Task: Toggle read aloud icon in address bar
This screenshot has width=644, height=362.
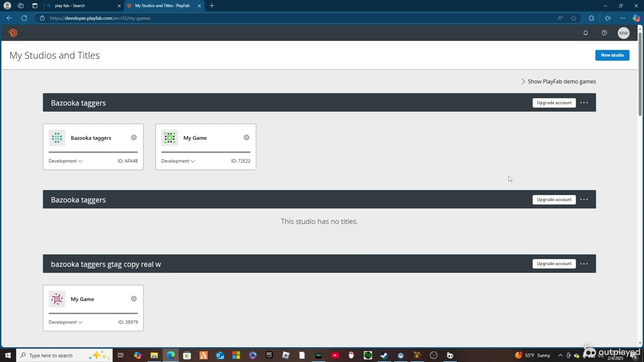Action: click(560, 18)
